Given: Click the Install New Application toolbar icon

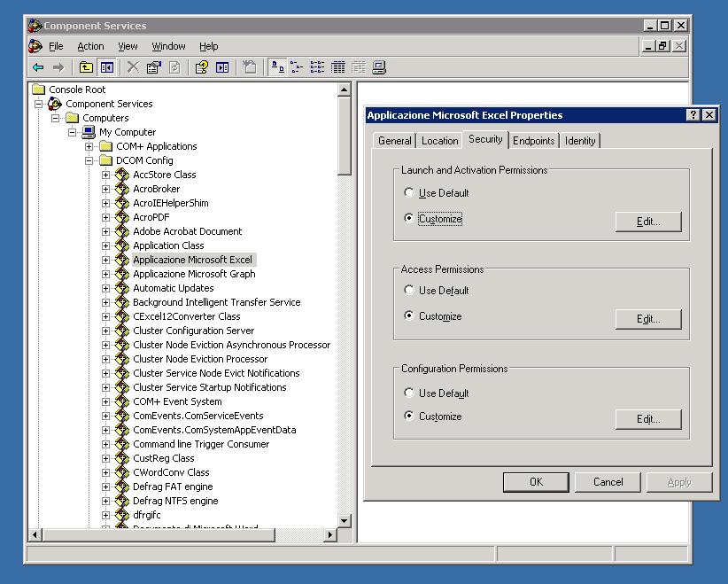Looking at the screenshot, I should click(x=250, y=68).
